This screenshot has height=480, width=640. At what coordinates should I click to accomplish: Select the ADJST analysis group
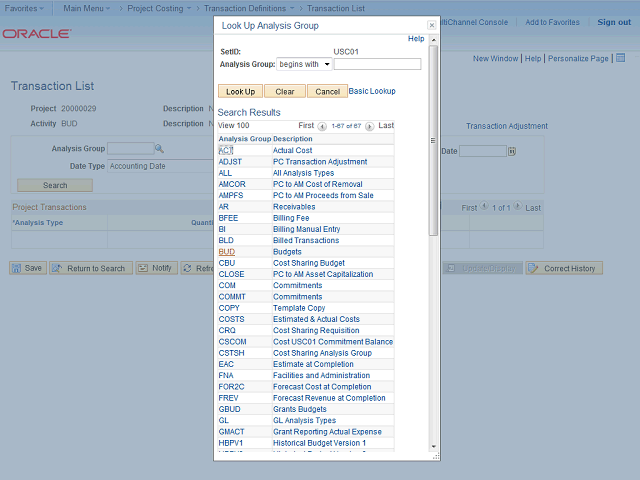[x=230, y=162]
